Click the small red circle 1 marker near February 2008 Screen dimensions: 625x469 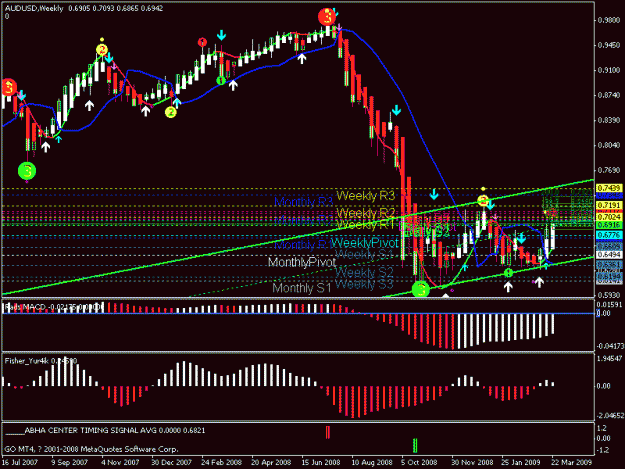tap(202, 42)
